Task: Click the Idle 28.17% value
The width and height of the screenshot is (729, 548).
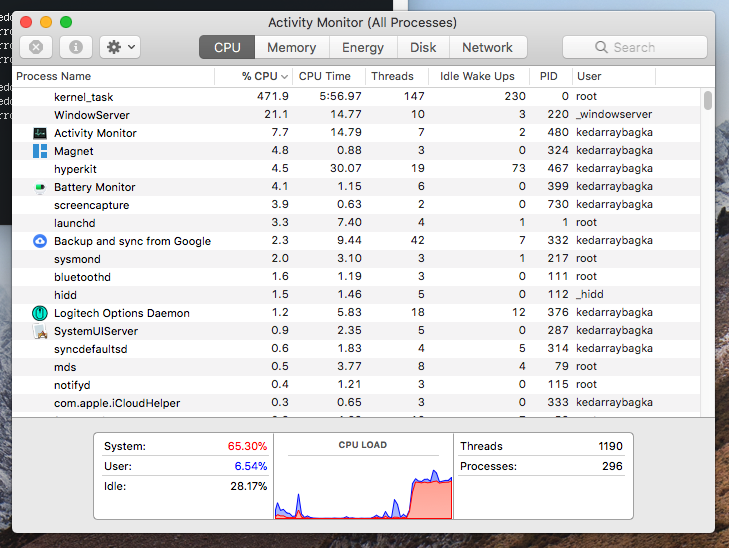Action: 249,487
